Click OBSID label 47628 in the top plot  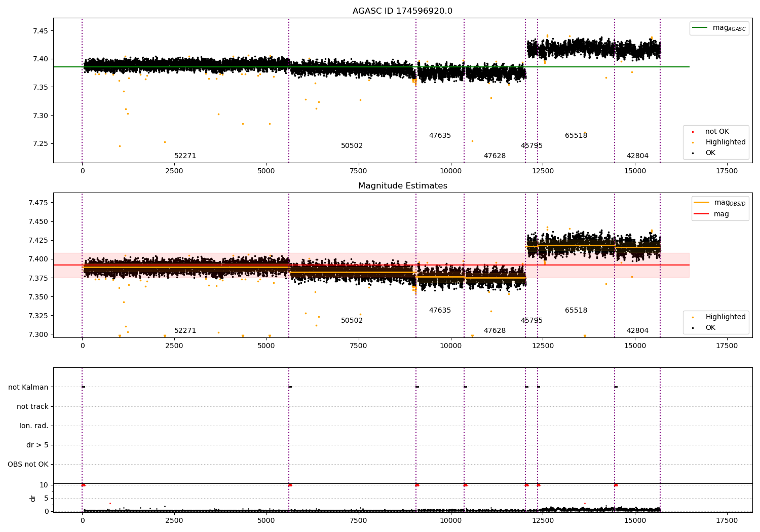point(495,156)
